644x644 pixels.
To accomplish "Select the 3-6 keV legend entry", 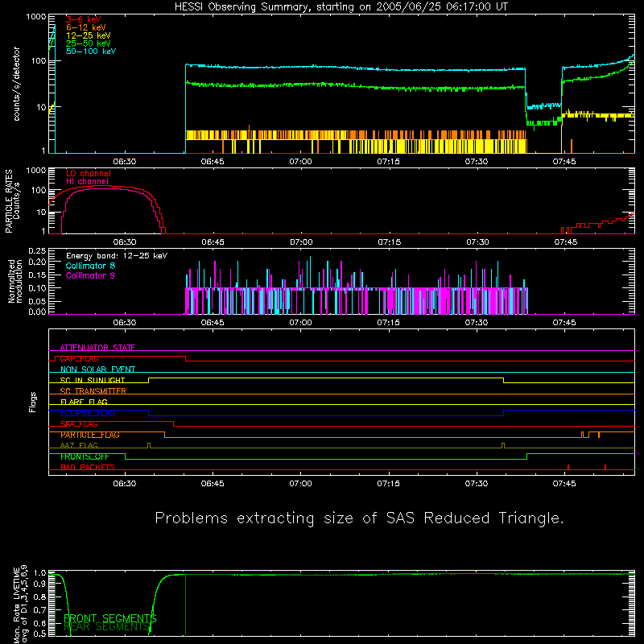I will click(83, 19).
